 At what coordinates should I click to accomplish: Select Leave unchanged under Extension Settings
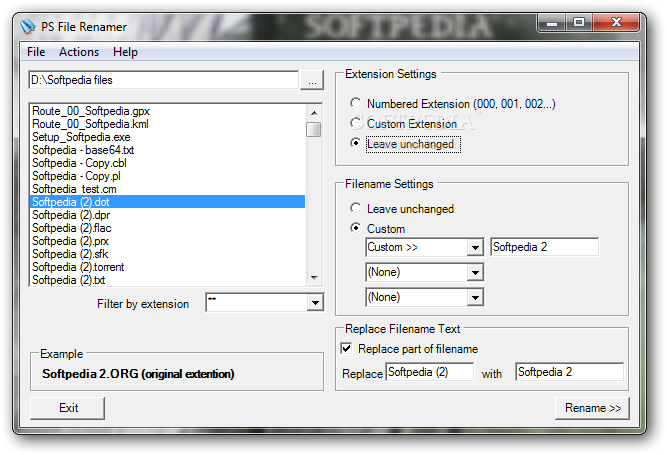[x=356, y=143]
